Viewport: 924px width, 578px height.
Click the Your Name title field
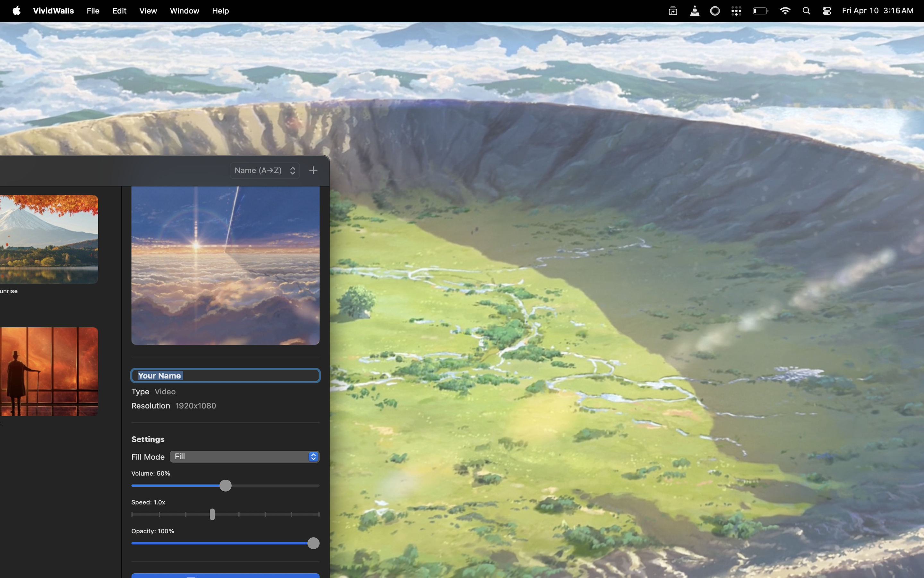(225, 375)
